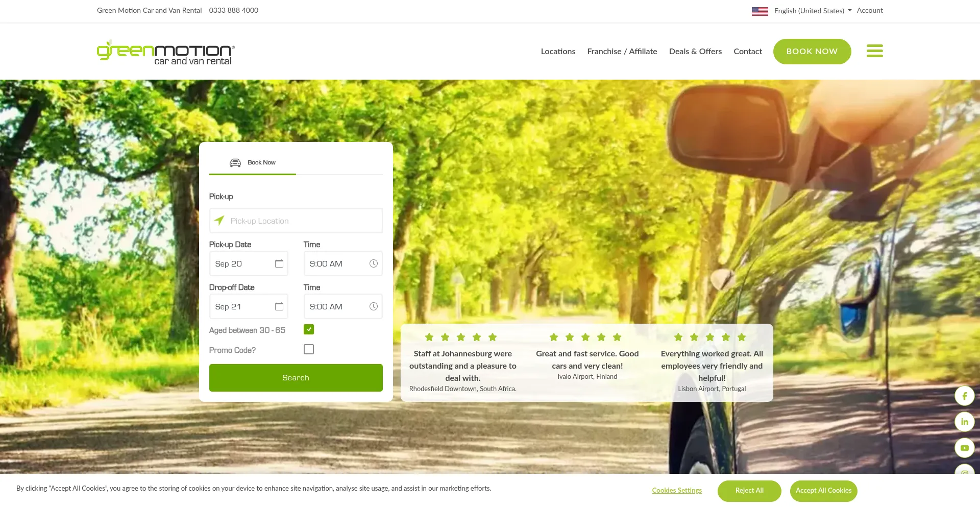Image resolution: width=980 pixels, height=507 pixels.
Task: Open the Locations menu item
Action: [558, 52]
